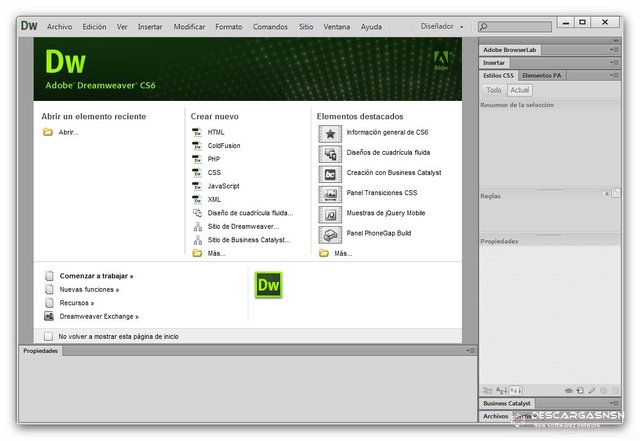Click the image icon for Panel Transiciones CSS
Viewport: 640px width, 441px height.
click(330, 194)
